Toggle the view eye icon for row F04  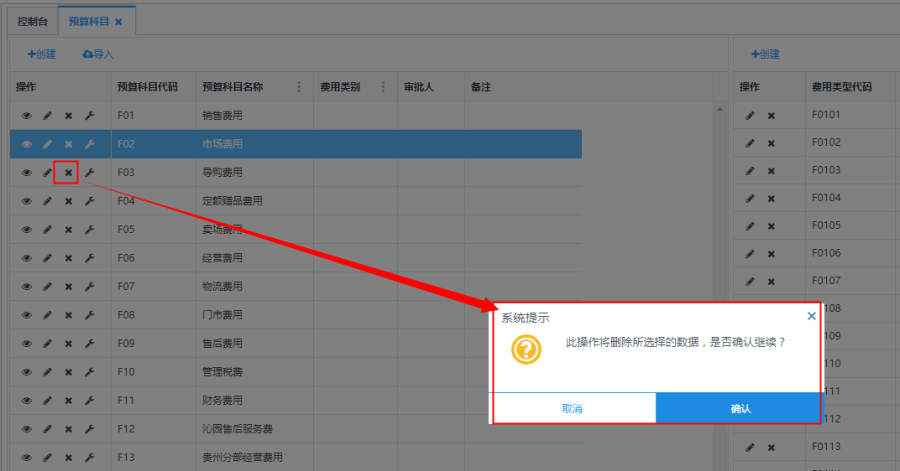[x=27, y=201]
